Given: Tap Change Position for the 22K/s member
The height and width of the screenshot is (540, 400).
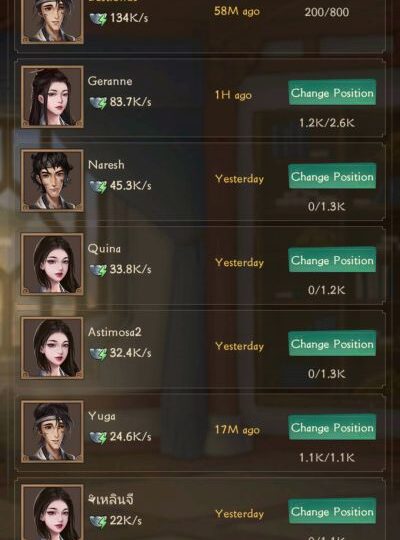Looking at the screenshot, I should pos(332,511).
